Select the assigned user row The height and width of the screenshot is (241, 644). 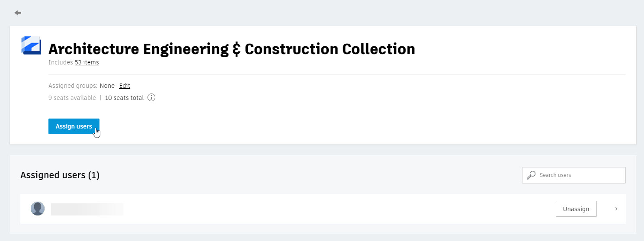[323, 209]
